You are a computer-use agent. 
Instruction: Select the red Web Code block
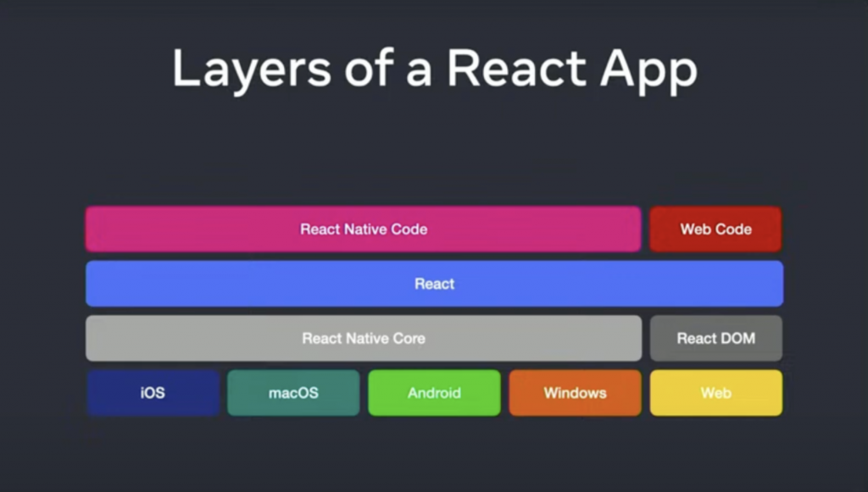point(715,229)
